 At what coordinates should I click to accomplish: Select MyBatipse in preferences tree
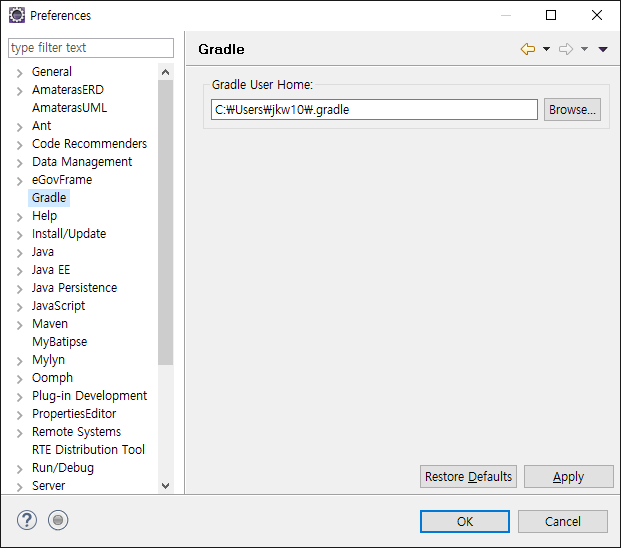tap(59, 342)
